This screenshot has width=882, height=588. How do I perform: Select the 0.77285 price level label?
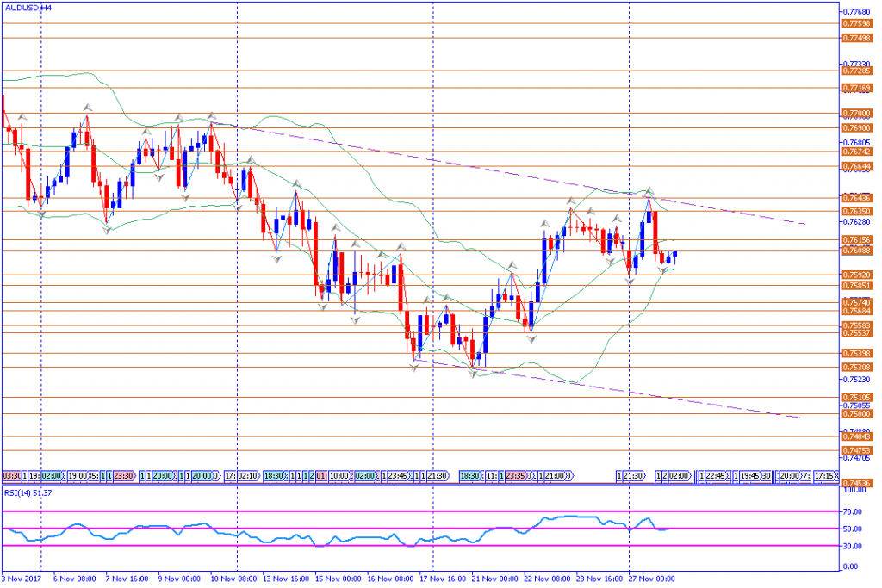[x=856, y=71]
